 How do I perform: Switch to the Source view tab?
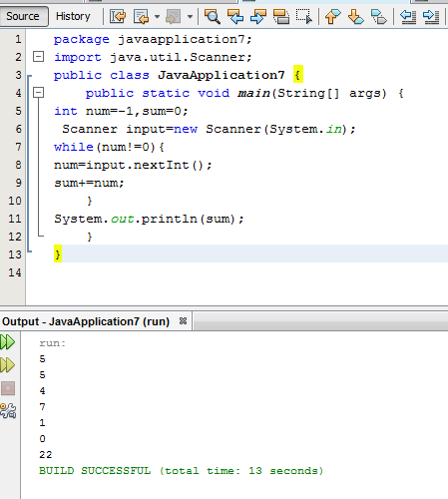point(23,16)
